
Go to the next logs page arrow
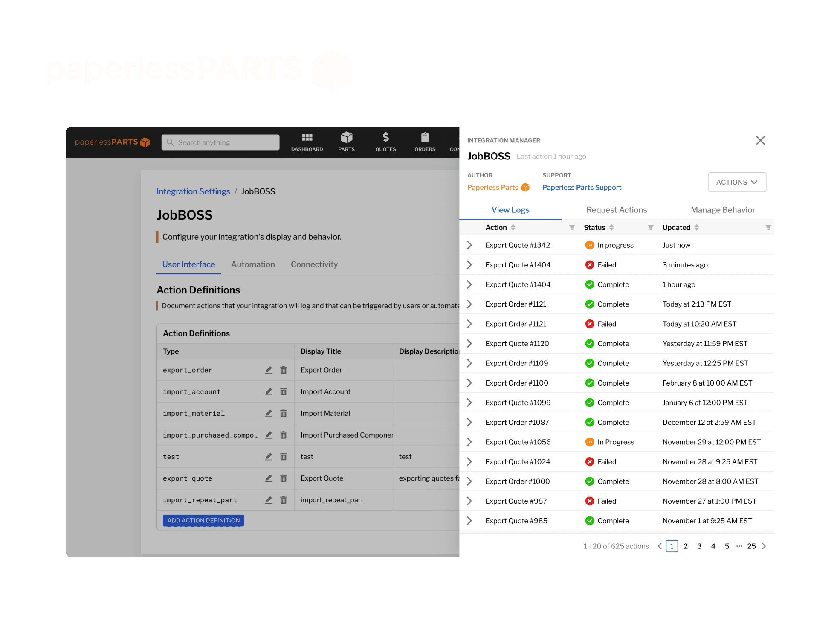coord(764,546)
